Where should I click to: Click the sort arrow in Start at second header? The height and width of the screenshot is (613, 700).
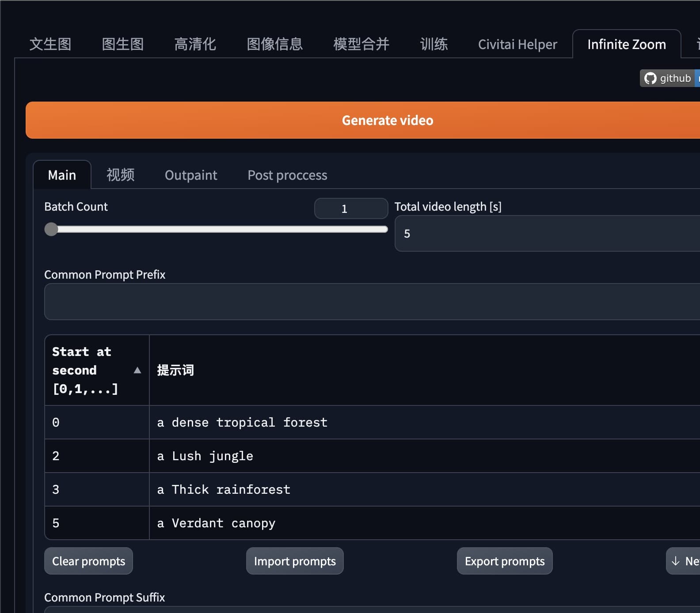tap(137, 370)
